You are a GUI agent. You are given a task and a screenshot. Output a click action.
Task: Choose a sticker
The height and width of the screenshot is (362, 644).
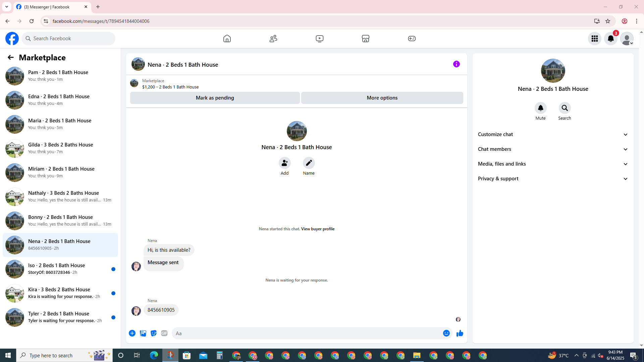pyautogui.click(x=154, y=333)
